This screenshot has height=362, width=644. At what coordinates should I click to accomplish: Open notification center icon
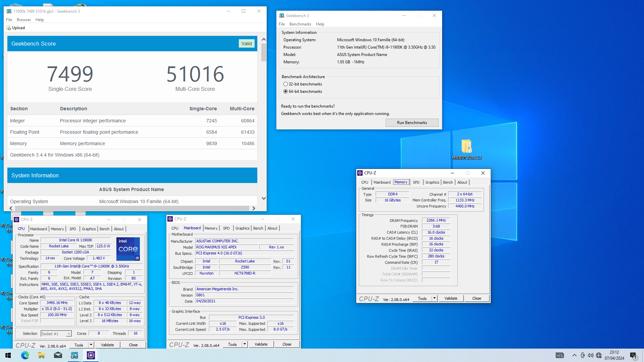click(x=633, y=355)
